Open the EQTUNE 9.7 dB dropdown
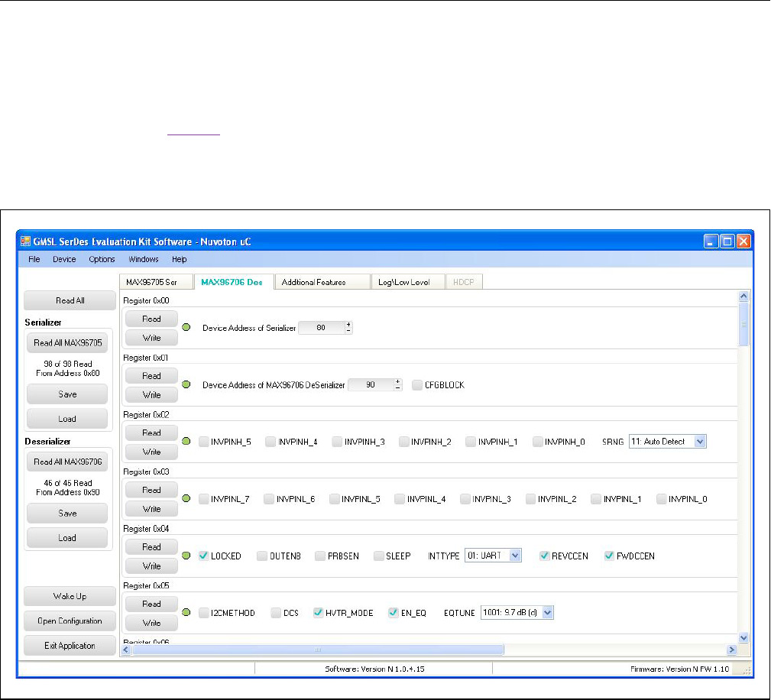 tap(547, 612)
